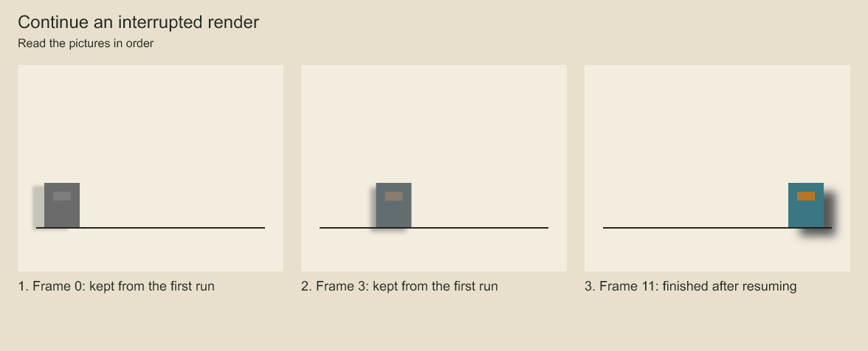Open the Frame 11 picture panel

point(717,168)
